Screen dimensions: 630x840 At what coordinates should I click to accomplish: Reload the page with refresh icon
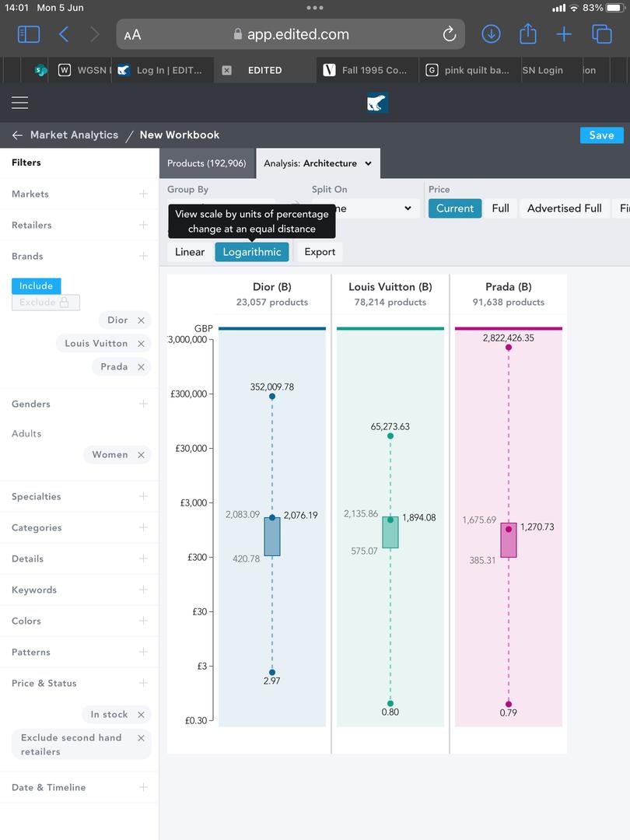[450, 34]
